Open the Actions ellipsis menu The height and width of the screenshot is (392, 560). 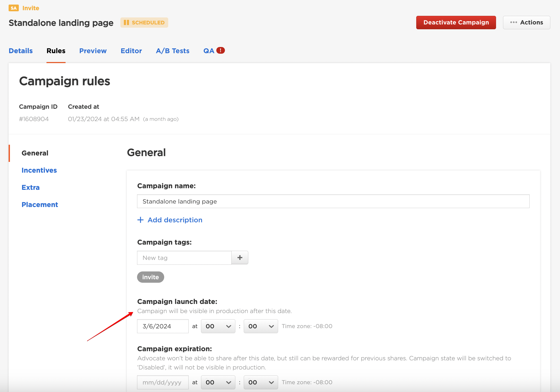tap(526, 23)
